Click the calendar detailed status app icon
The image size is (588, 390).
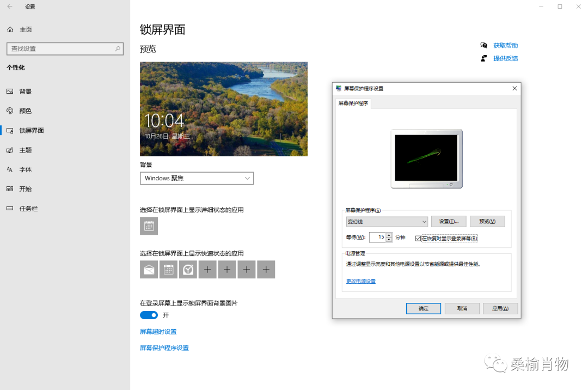pyautogui.click(x=149, y=226)
